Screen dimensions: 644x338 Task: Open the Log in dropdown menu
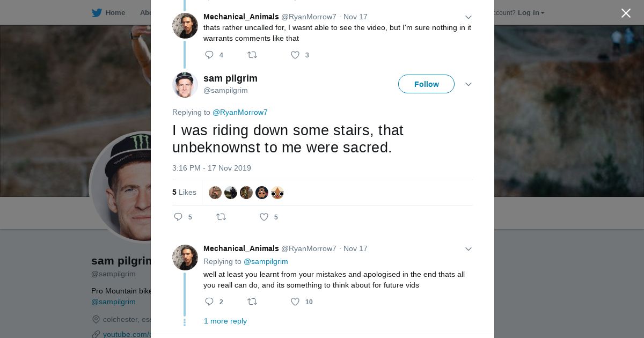click(531, 12)
